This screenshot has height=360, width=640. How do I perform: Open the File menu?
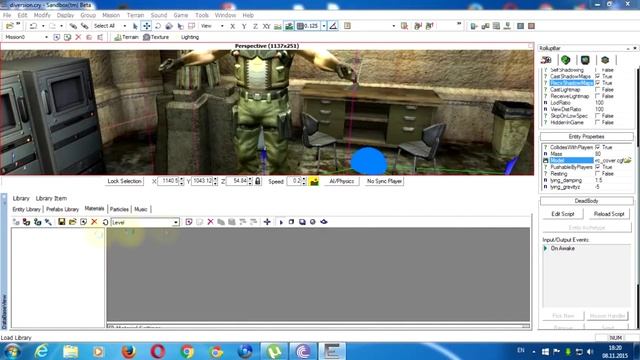pos(7,15)
